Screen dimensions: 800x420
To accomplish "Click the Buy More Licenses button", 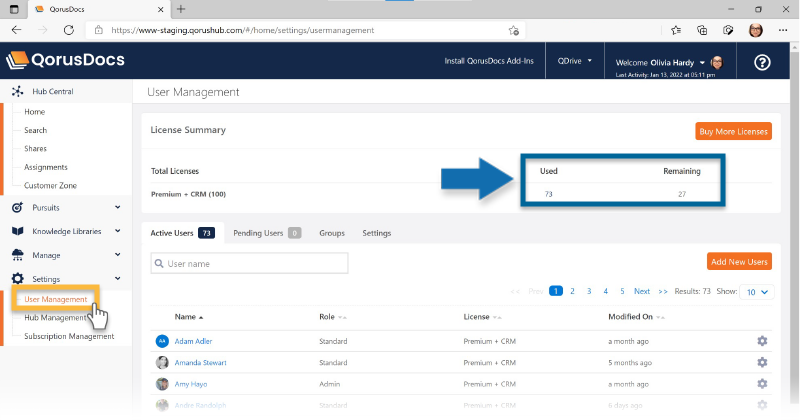I will point(733,131).
